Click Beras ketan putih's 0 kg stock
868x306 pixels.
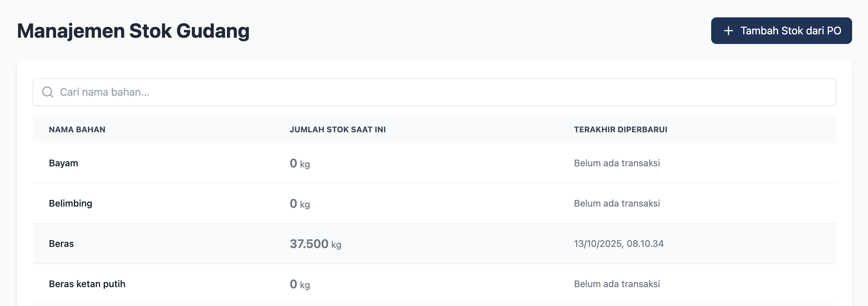(300, 284)
